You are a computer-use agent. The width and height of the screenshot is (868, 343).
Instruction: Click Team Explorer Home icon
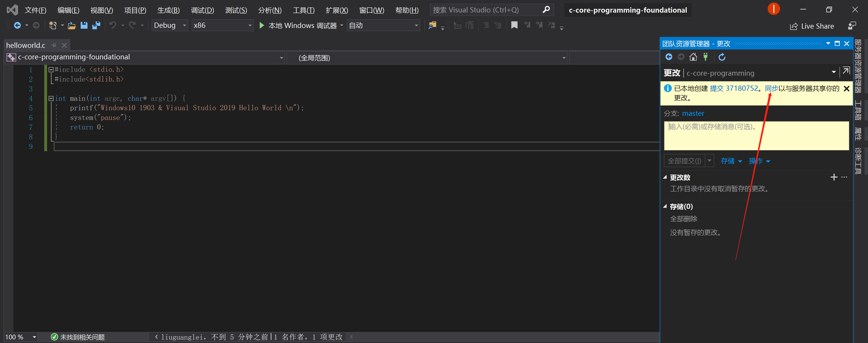coord(693,57)
